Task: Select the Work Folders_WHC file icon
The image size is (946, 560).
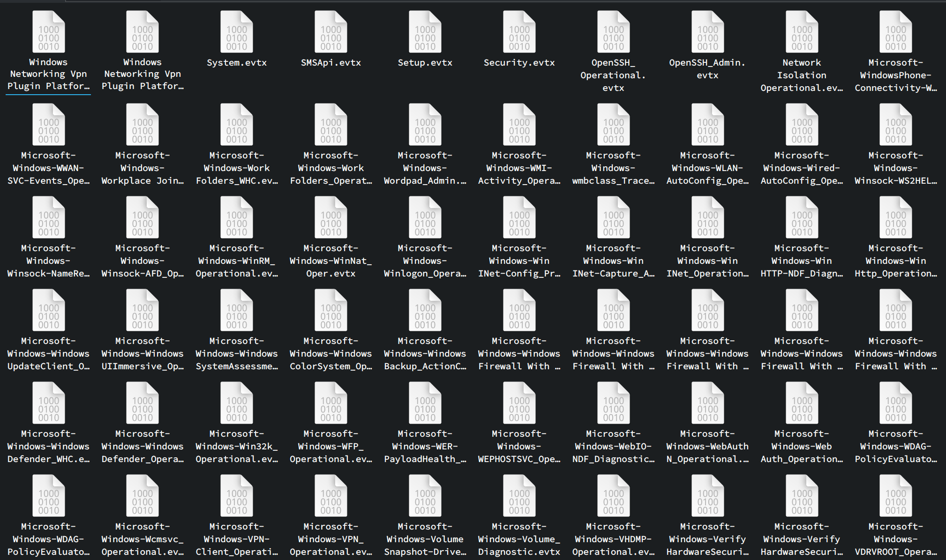Action: click(x=237, y=125)
